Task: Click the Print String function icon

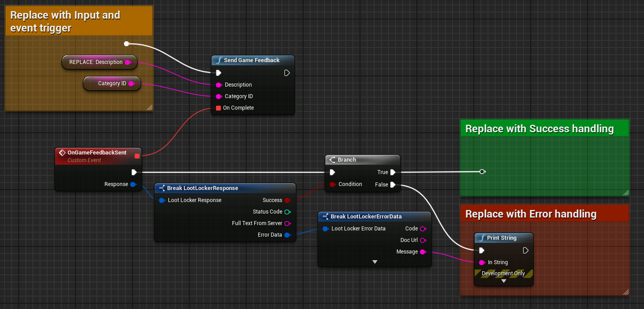Action: point(482,238)
